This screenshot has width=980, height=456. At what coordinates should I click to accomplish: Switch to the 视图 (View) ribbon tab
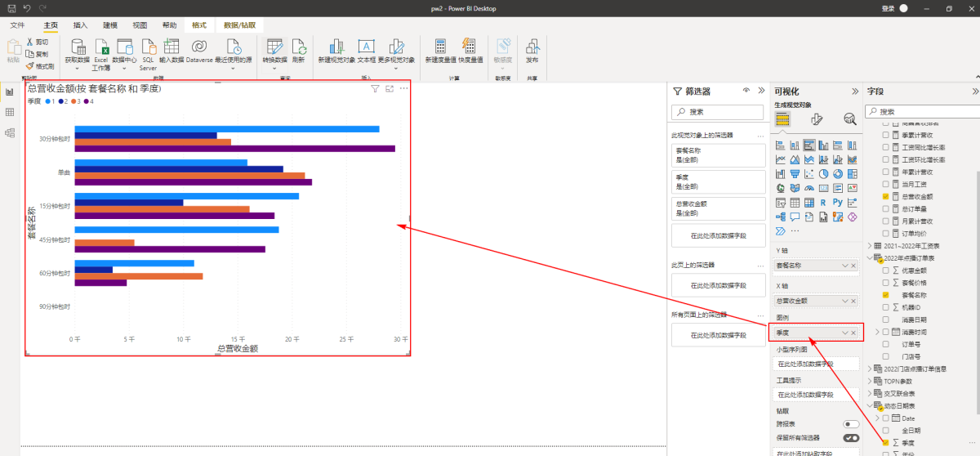pos(140,25)
